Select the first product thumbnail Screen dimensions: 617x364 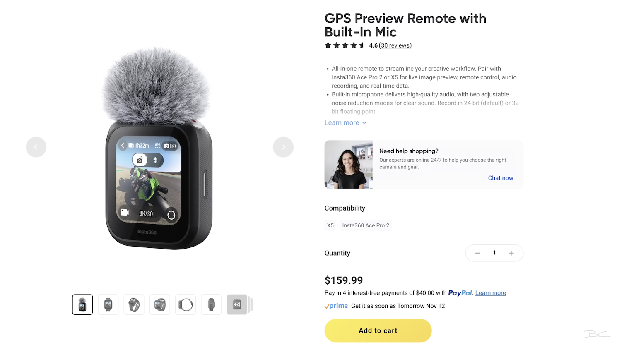[x=82, y=304]
